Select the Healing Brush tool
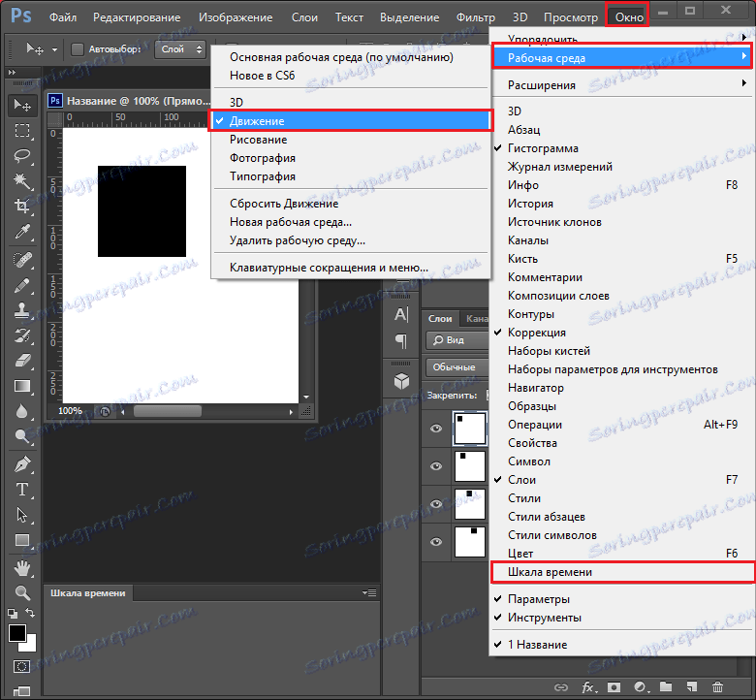The height and width of the screenshot is (700, 756). click(x=22, y=261)
